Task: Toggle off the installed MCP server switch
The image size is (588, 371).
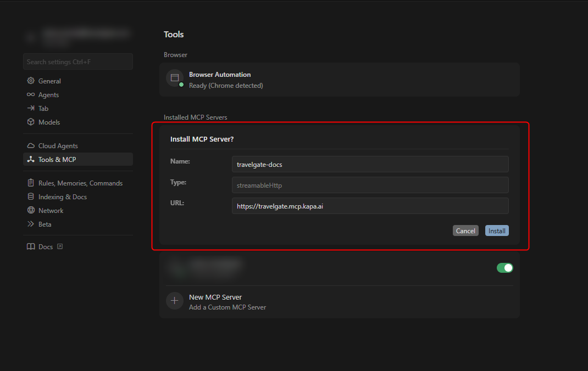Action: 504,268
